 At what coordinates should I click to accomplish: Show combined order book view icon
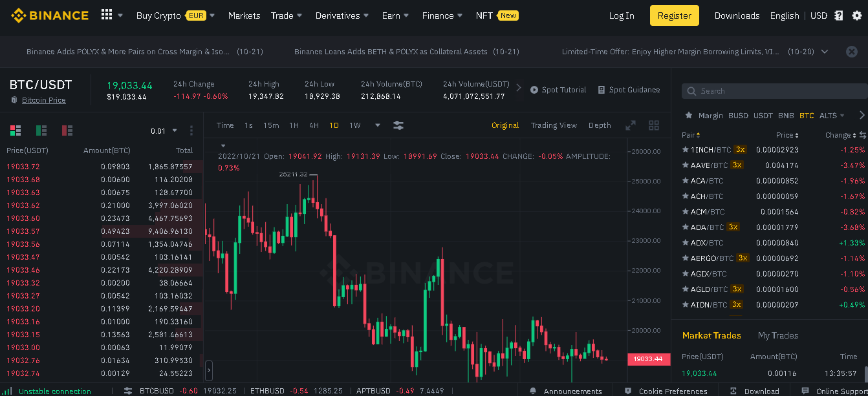point(16,130)
